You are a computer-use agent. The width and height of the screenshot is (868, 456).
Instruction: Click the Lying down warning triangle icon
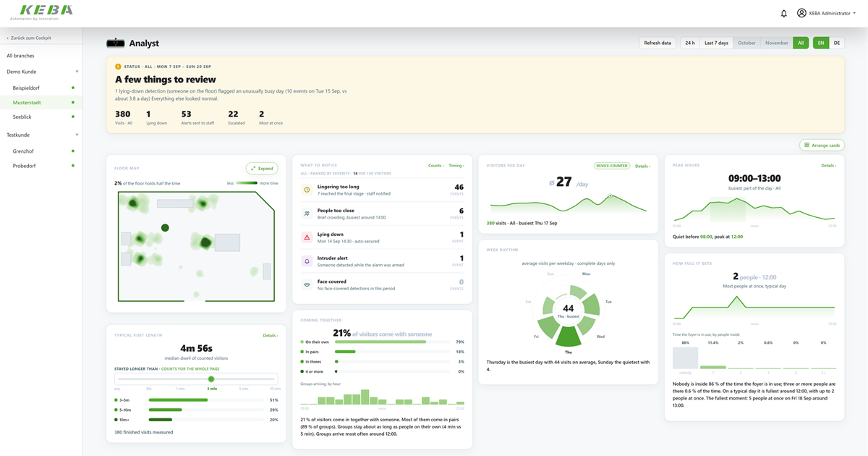click(x=307, y=237)
